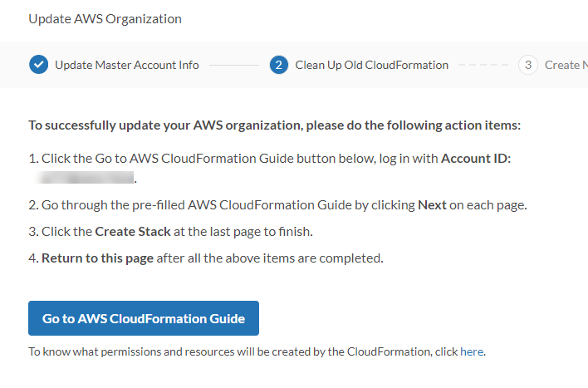588x388 pixels.
Task: Click the bold word Next in step two
Action: (x=431, y=204)
